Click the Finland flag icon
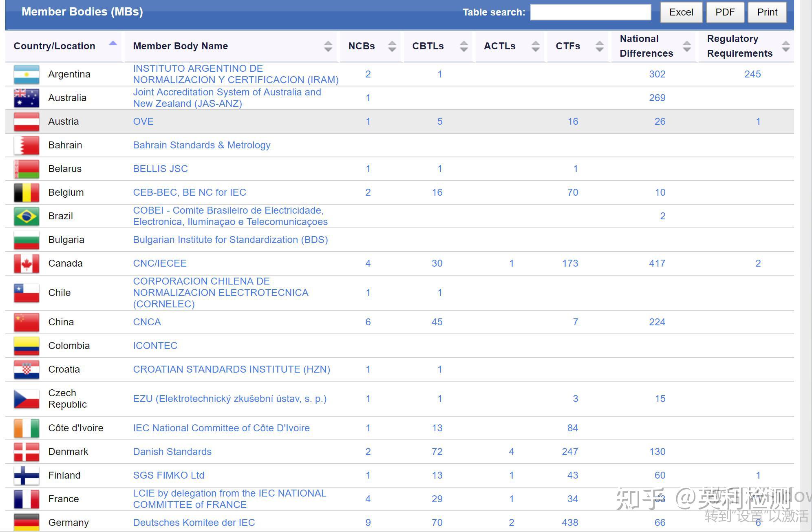This screenshot has width=812, height=532. point(26,475)
